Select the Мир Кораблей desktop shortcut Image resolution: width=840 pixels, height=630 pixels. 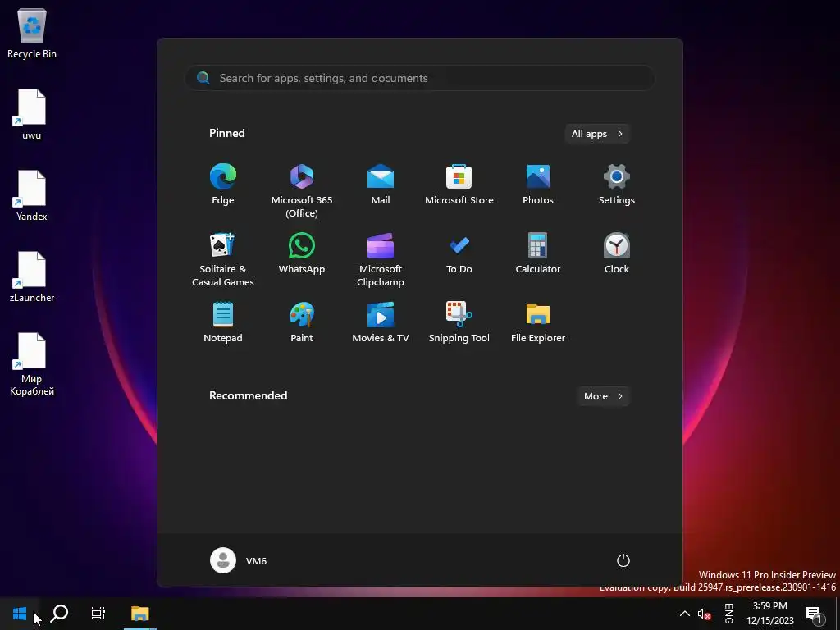[x=32, y=365]
